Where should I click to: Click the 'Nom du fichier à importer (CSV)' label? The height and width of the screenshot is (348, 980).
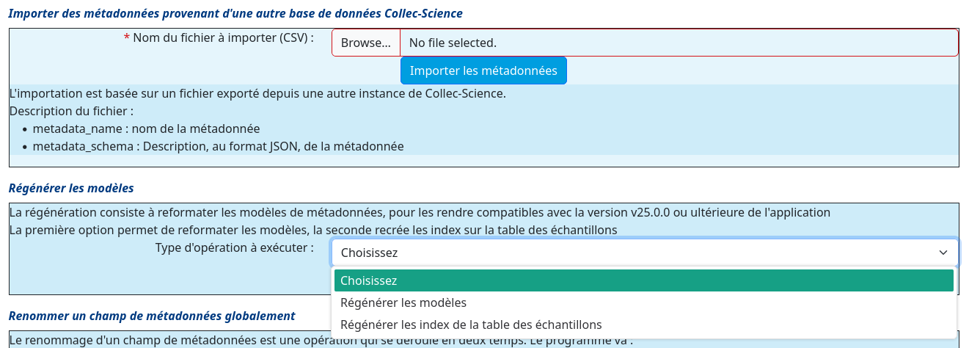[223, 37]
